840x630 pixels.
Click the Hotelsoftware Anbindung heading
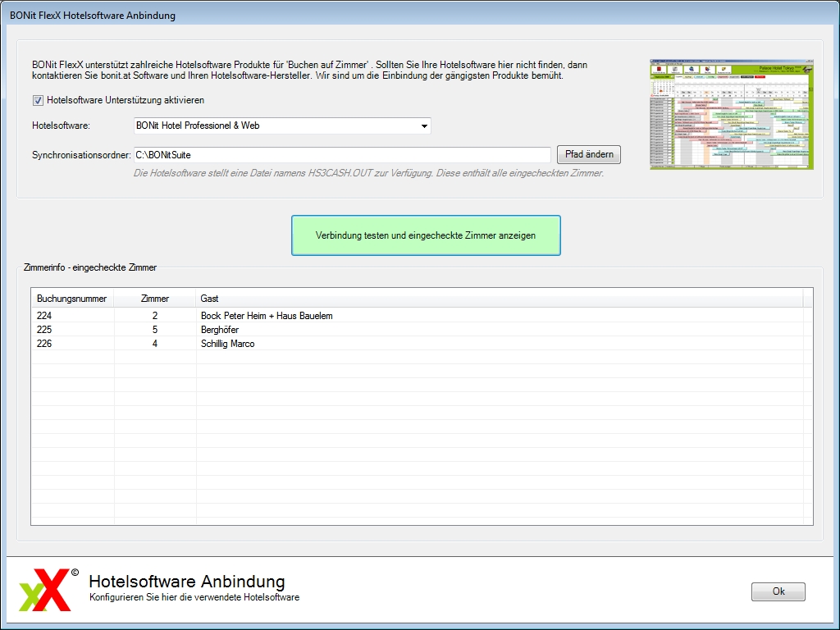(187, 582)
